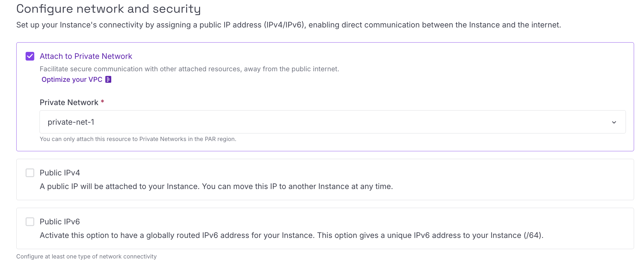Click the Attach to Private Network label
Image resolution: width=644 pixels, height=263 pixels.
[x=86, y=56]
